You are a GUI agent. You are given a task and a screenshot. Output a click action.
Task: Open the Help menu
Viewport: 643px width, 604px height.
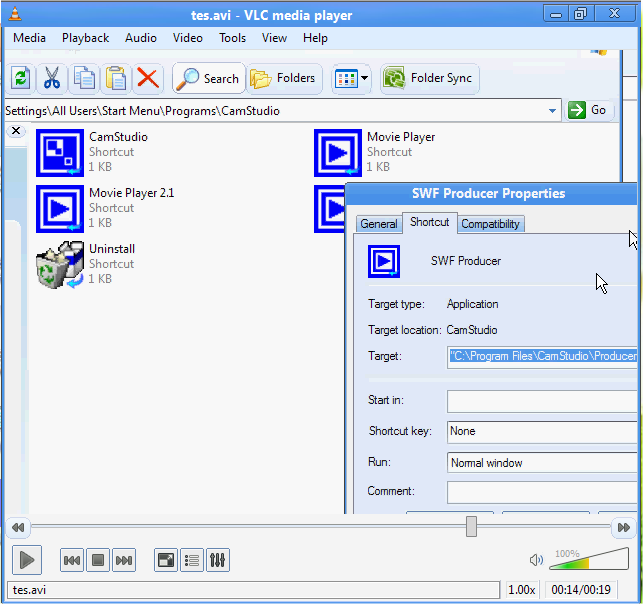click(315, 38)
